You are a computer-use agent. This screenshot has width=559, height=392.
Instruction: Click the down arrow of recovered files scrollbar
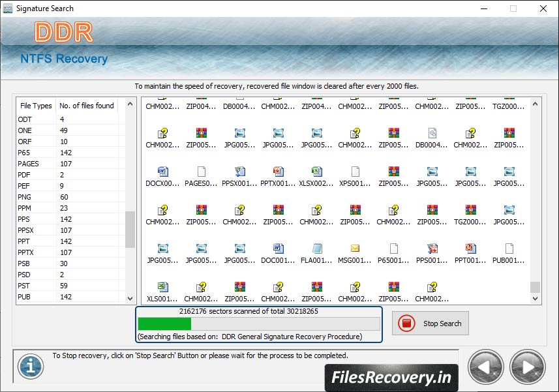(535, 299)
